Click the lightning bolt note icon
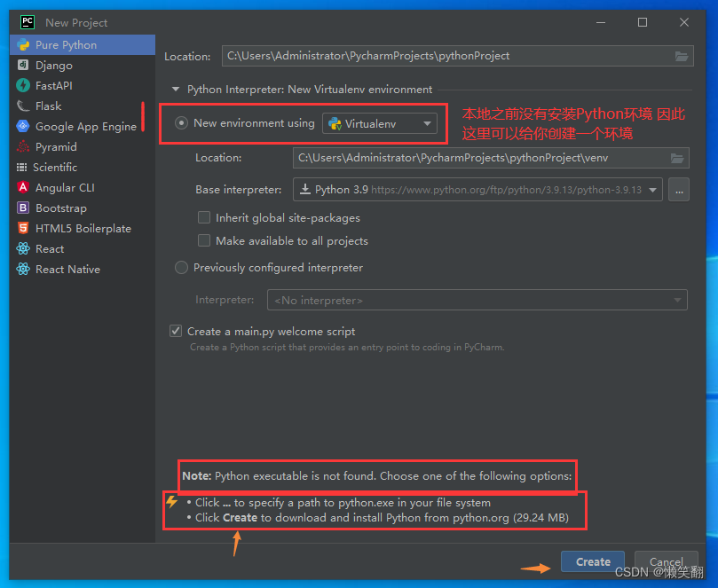This screenshot has height=588, width=718. [172, 501]
